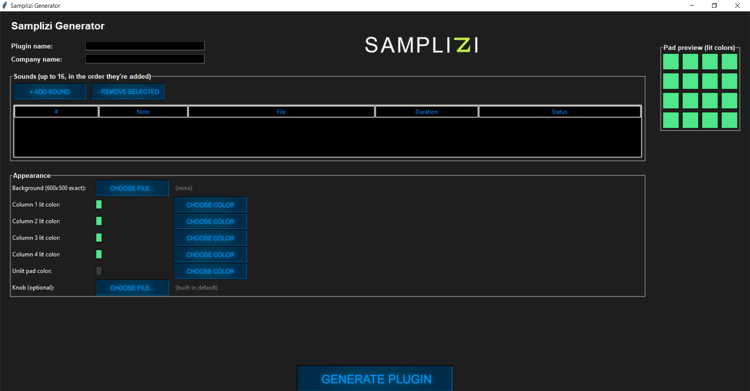Open color chooser for Column 2 lit
This screenshot has width=750, height=391.
click(210, 222)
